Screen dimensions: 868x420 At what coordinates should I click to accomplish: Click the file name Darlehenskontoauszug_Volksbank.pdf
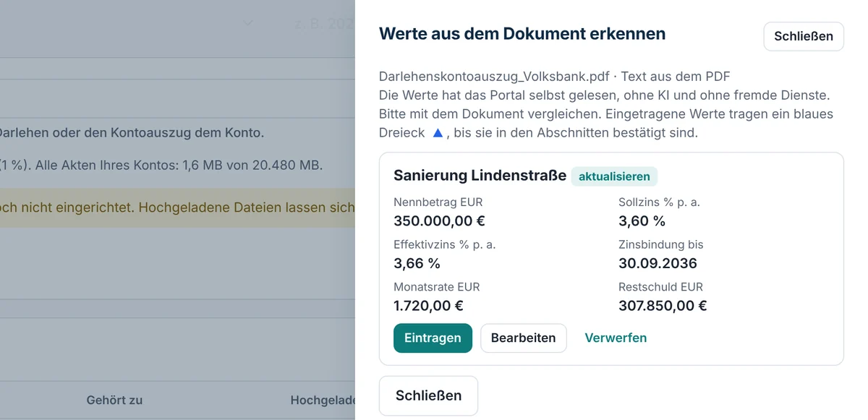pyautogui.click(x=494, y=77)
